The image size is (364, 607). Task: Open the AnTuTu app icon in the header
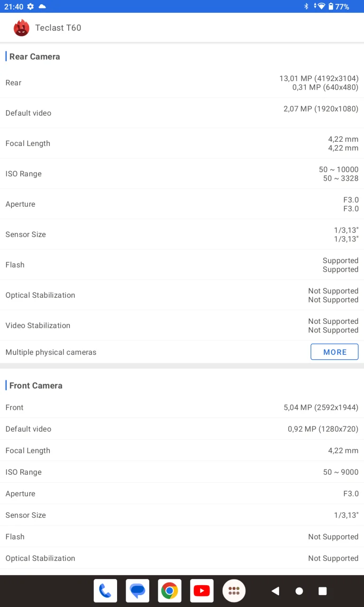point(21,28)
